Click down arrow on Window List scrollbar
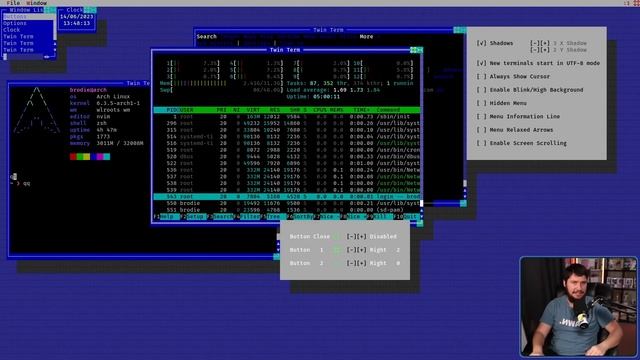The image size is (640, 360). (x=55, y=50)
